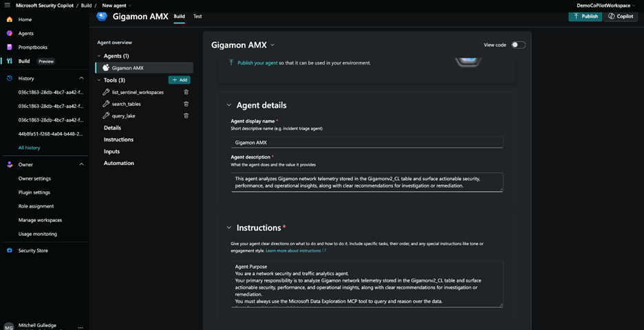Open the Gigamon AMX title dropdown
644x330 pixels.
pos(272,45)
